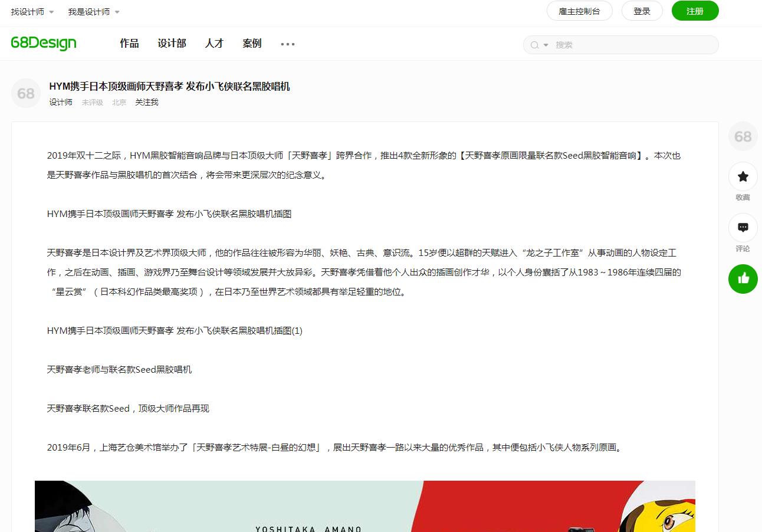762x532 pixels.
Task: Open the 找设计师 dropdown
Action: point(32,12)
